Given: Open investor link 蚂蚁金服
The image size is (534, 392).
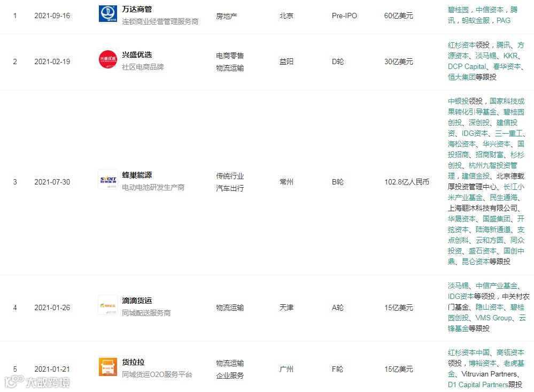Looking at the screenshot, I should (475, 20).
